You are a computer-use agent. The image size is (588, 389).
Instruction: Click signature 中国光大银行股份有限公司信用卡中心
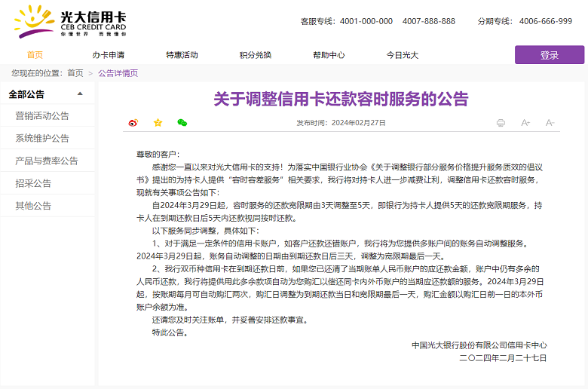(479, 345)
